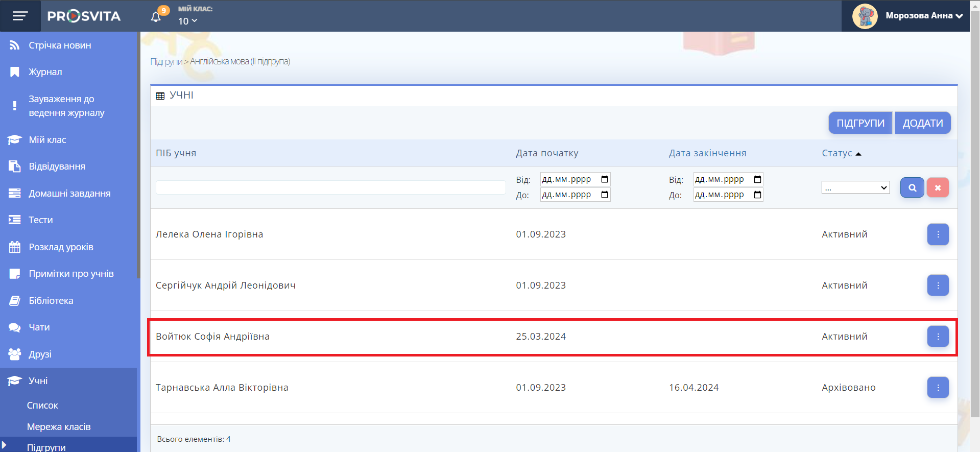Open the Морозова Анна account dropdown
Image resolution: width=980 pixels, height=452 pixels.
tap(924, 16)
